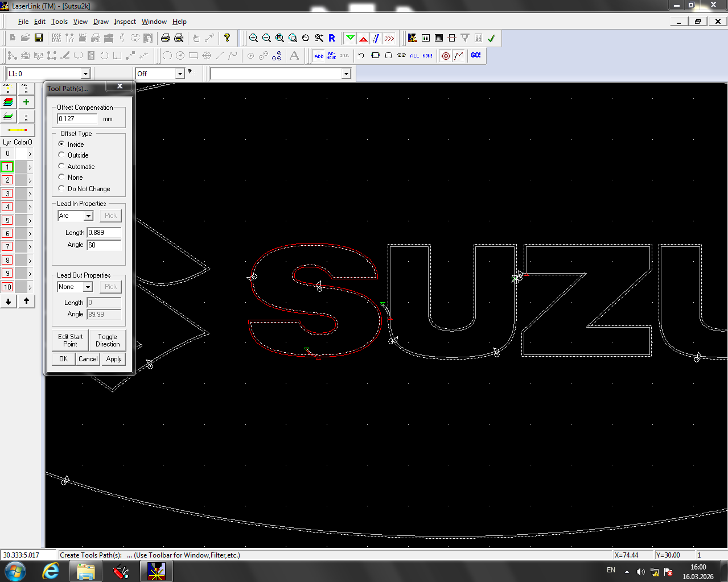Select the Pan hand tool

click(x=306, y=38)
